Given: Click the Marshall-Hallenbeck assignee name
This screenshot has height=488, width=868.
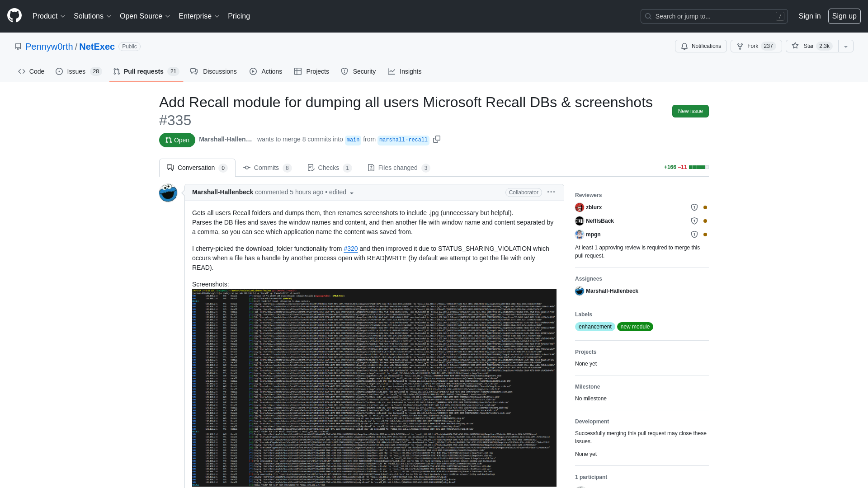Looking at the screenshot, I should [x=612, y=291].
